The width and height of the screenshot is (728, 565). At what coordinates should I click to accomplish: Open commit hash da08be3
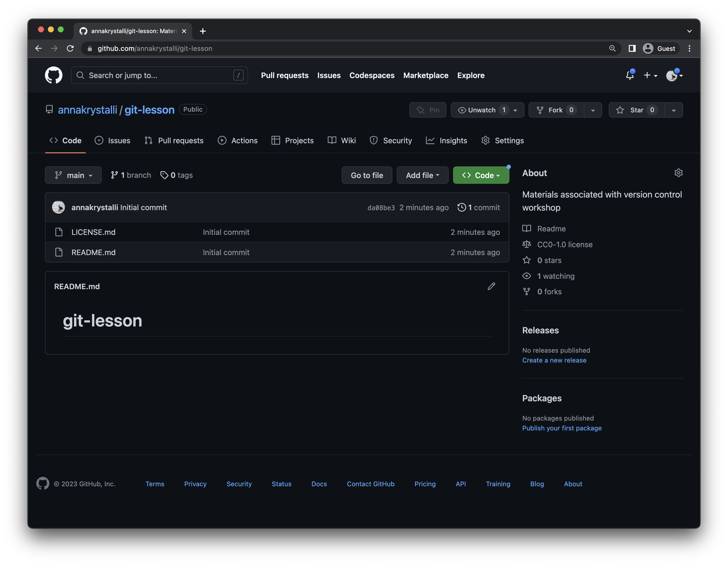pos(381,208)
